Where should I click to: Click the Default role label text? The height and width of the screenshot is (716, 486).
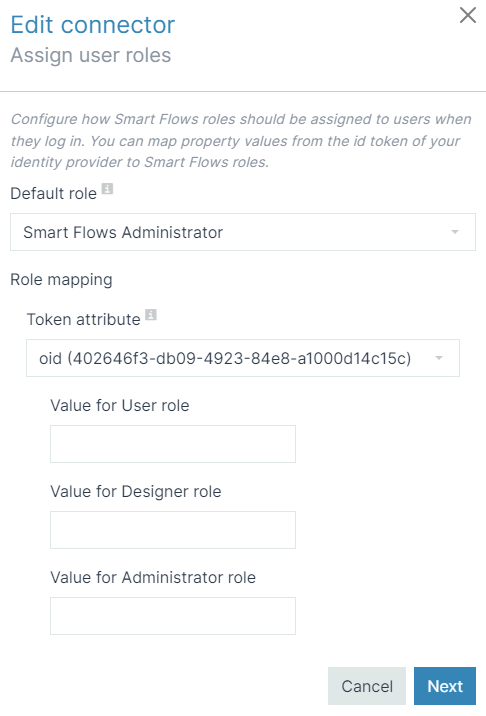(53, 194)
